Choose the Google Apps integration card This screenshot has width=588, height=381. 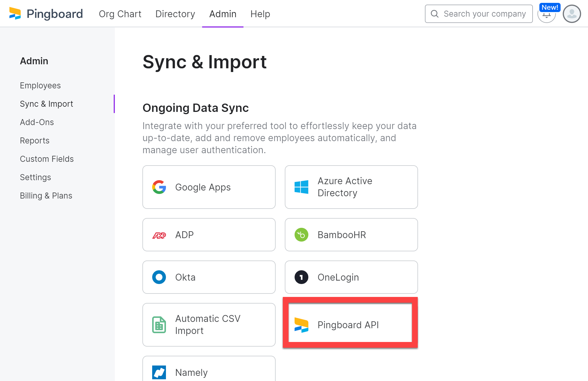tap(209, 187)
